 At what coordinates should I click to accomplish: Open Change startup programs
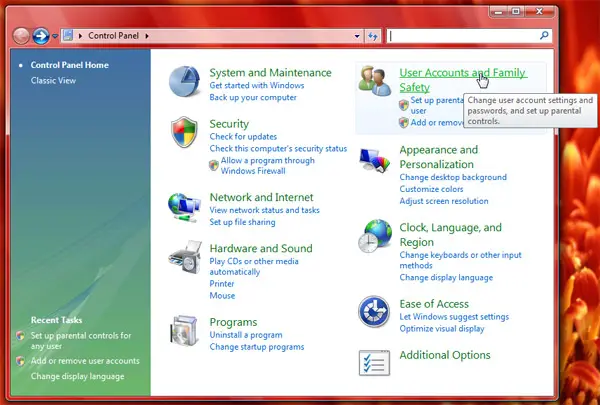257,347
